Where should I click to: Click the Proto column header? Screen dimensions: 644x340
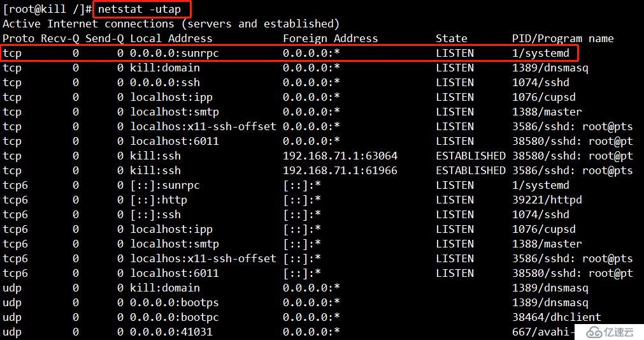18,39
